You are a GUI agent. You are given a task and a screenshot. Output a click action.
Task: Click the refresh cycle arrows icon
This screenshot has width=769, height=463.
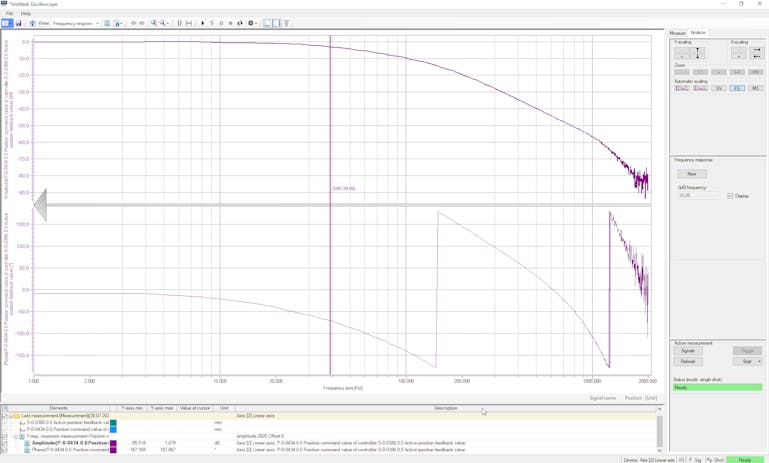click(240, 23)
